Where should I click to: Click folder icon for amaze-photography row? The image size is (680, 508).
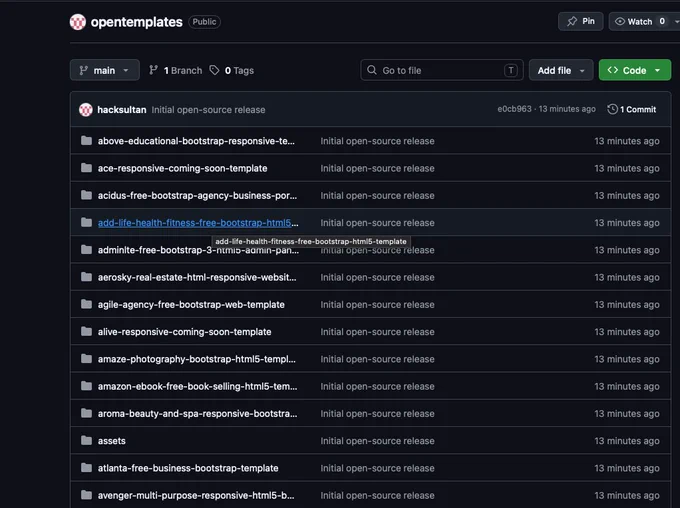click(x=86, y=359)
